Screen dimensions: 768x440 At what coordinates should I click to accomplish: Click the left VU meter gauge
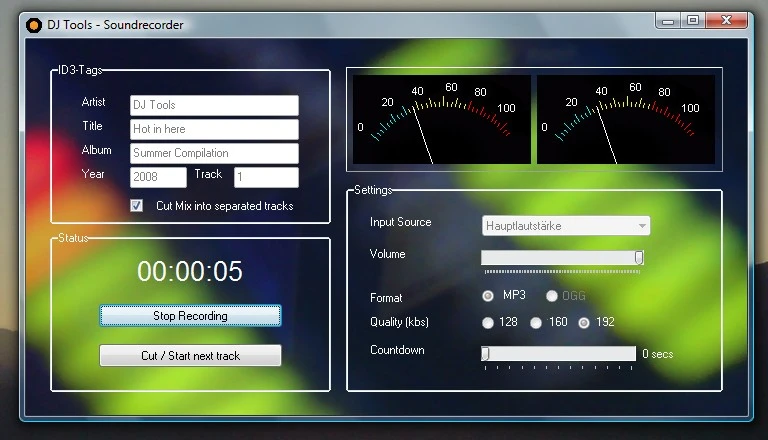[x=439, y=118]
